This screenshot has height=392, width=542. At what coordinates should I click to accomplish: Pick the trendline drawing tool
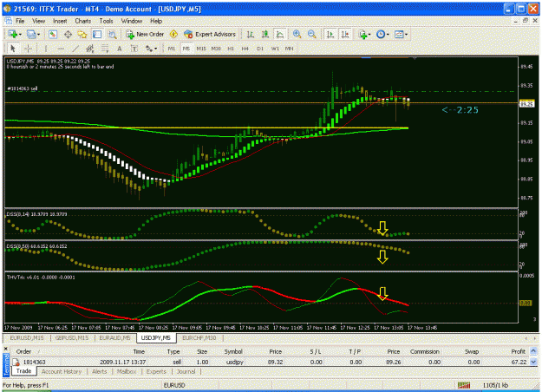pos(75,49)
